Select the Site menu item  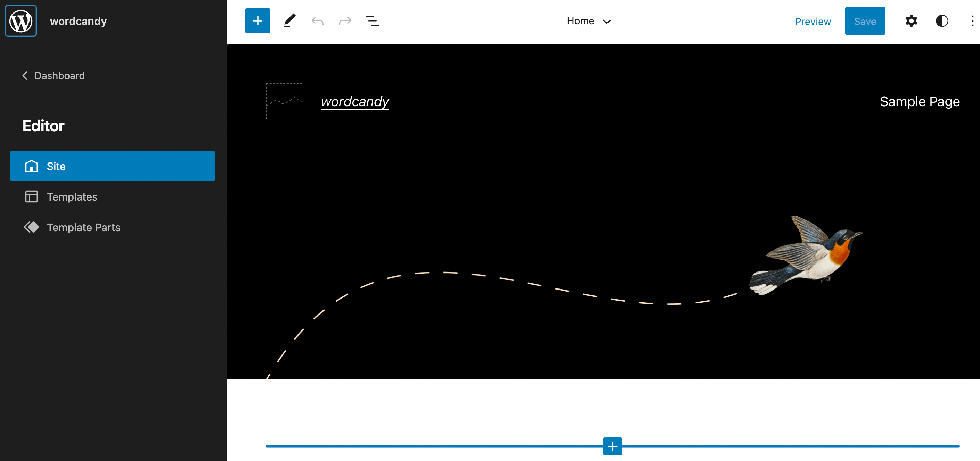[x=112, y=166]
